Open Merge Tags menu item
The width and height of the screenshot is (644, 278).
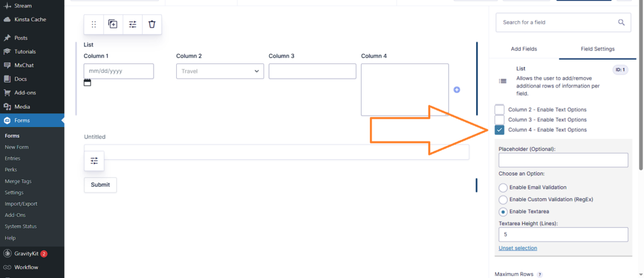point(18,181)
